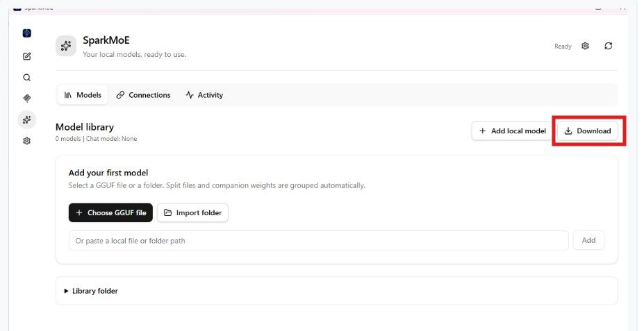
Task: Choose a GGUF file via the black button
Action: pyautogui.click(x=110, y=213)
